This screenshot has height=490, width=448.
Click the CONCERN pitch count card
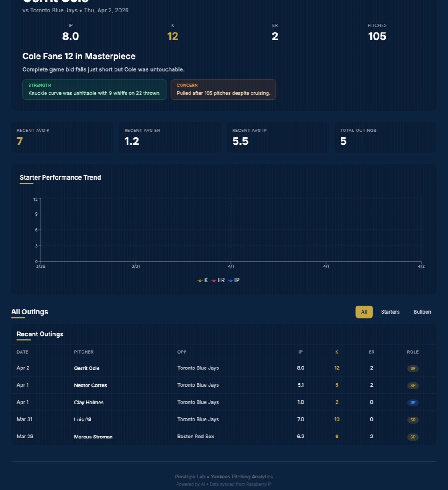[x=223, y=90]
